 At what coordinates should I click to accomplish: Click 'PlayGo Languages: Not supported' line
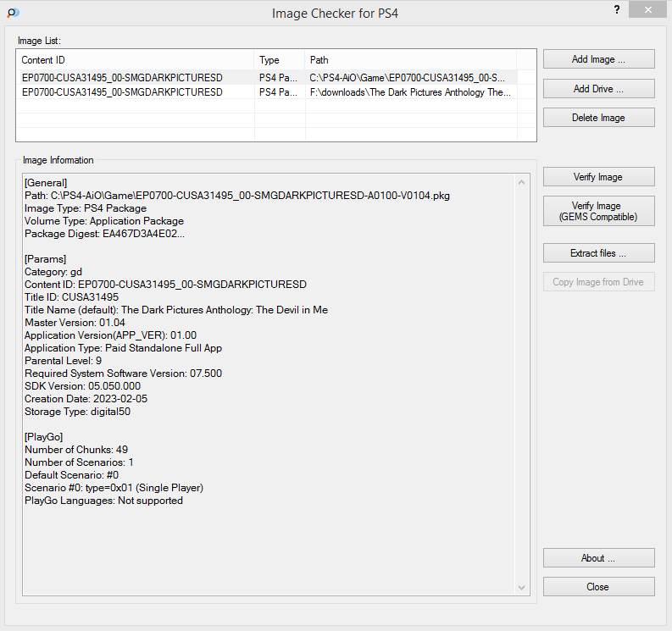pos(103,501)
